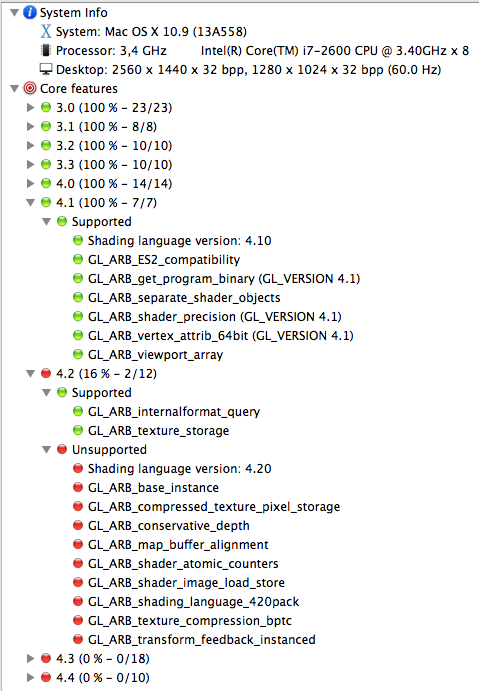Select Shading language version: 4.20 row
The image size is (479, 691).
(x=180, y=468)
